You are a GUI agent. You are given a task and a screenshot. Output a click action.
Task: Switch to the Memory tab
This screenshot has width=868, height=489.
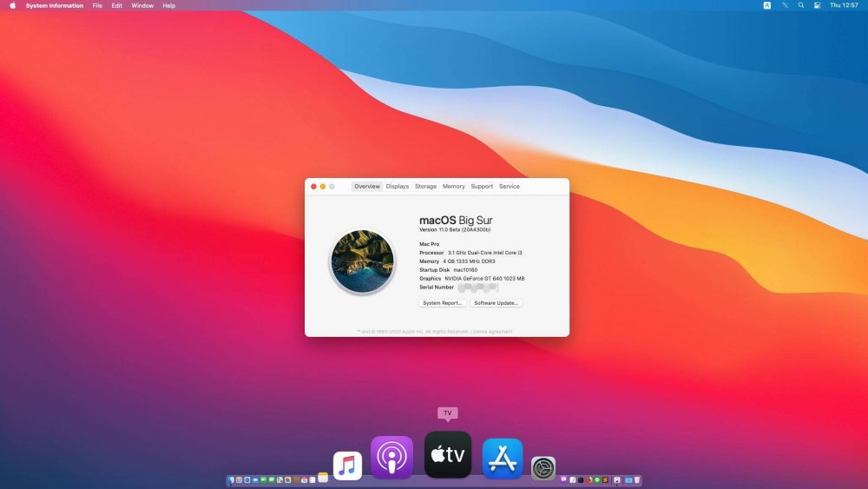tap(453, 187)
